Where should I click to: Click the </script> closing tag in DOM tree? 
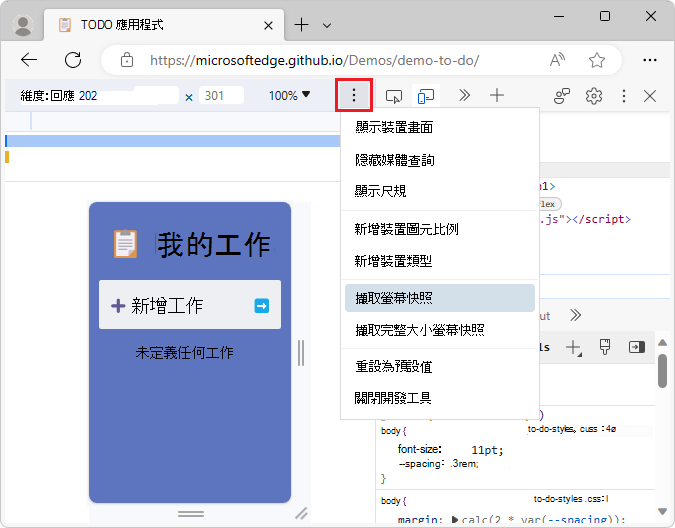coord(601,219)
